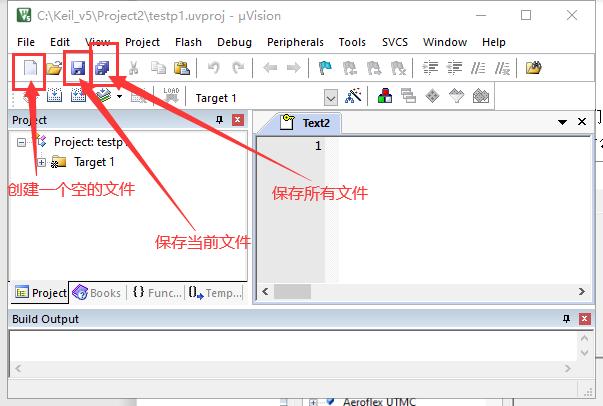603x406 pixels.
Task: Click the Unindent selection icon
Action: click(454, 68)
